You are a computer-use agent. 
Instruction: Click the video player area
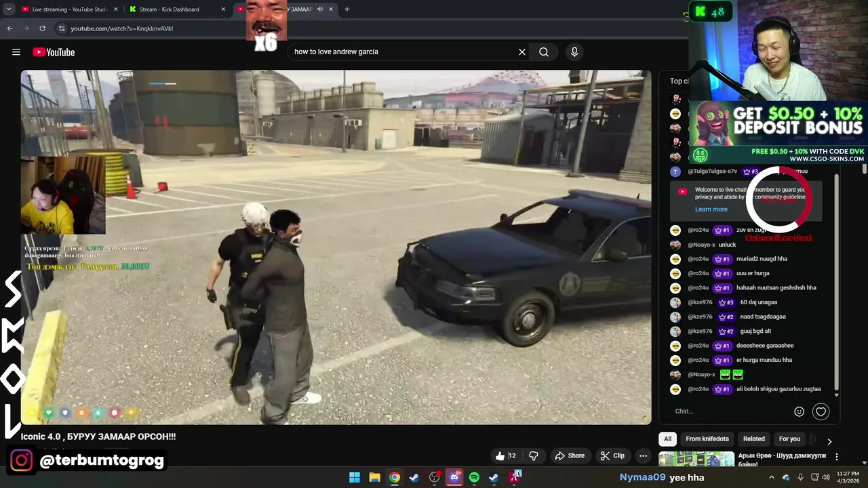tap(336, 247)
